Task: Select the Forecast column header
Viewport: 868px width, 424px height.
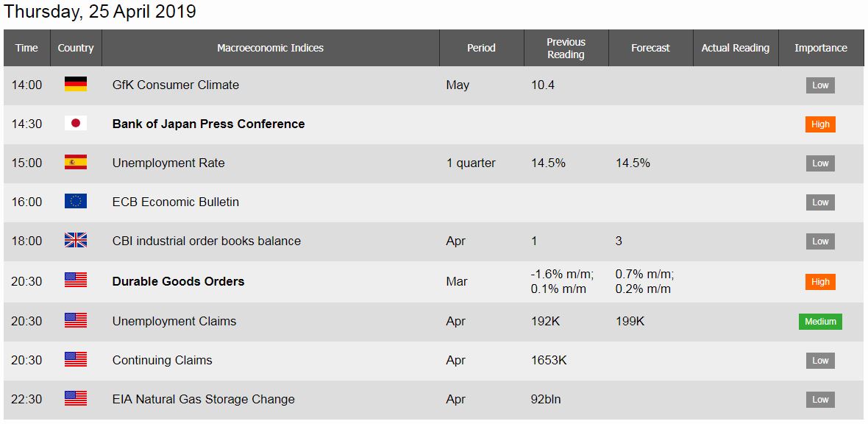Action: coord(650,49)
